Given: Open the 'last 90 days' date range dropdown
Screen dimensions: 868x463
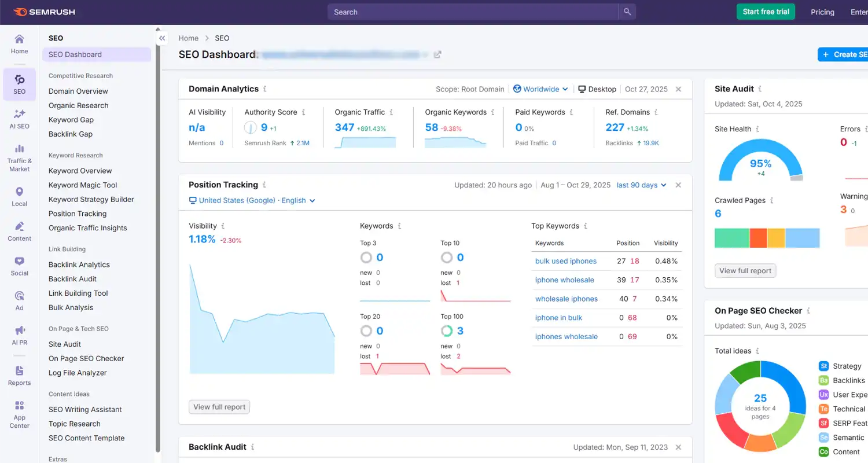Looking at the screenshot, I should (x=641, y=185).
